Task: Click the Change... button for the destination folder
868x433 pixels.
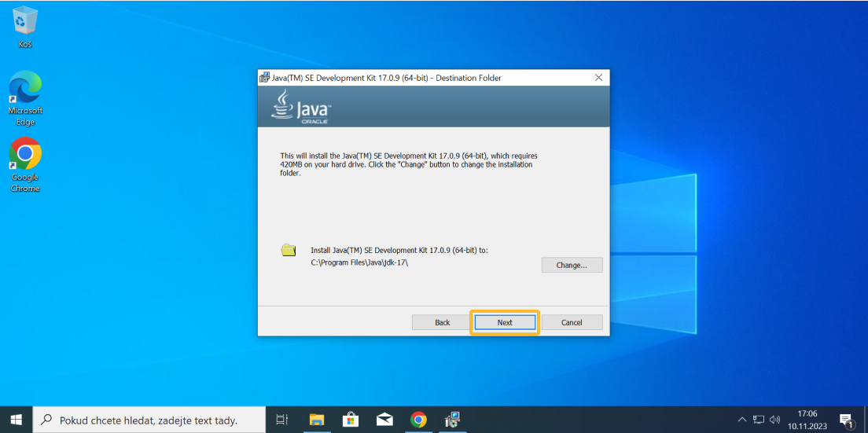Action: tap(572, 265)
